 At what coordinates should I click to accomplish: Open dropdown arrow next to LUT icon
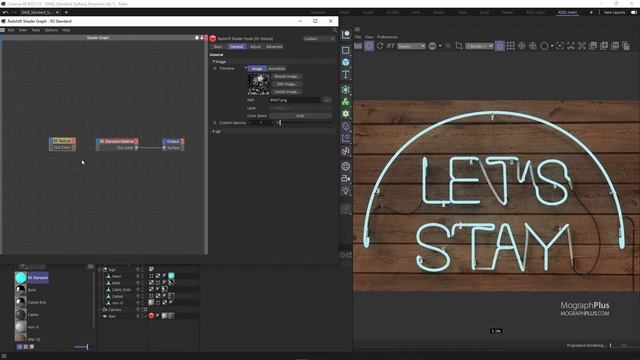(x=440, y=46)
